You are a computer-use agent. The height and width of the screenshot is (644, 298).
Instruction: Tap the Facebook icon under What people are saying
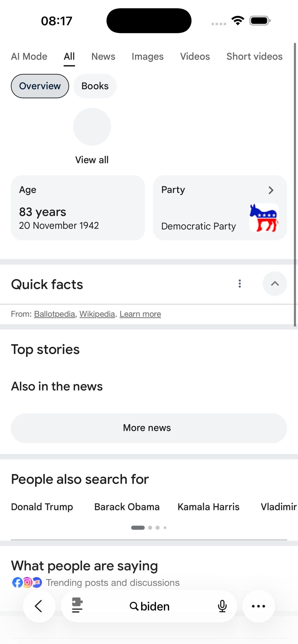pos(17,583)
